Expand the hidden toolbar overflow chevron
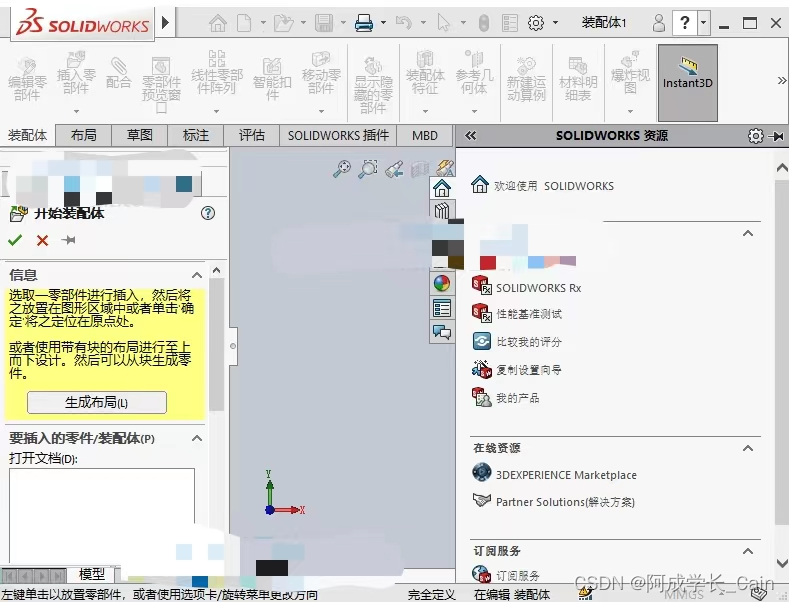This screenshot has height=602, width=789. 781,81
